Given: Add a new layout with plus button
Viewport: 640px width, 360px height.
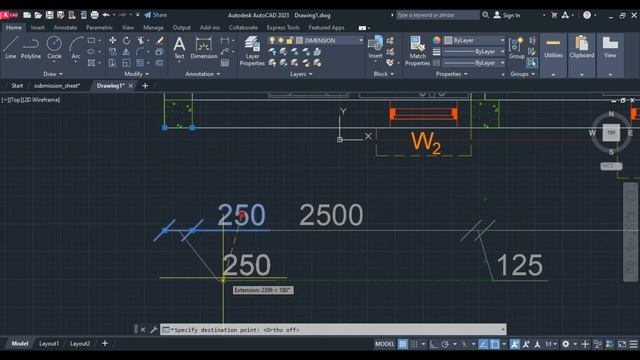Looking at the screenshot, I should click(x=104, y=343).
